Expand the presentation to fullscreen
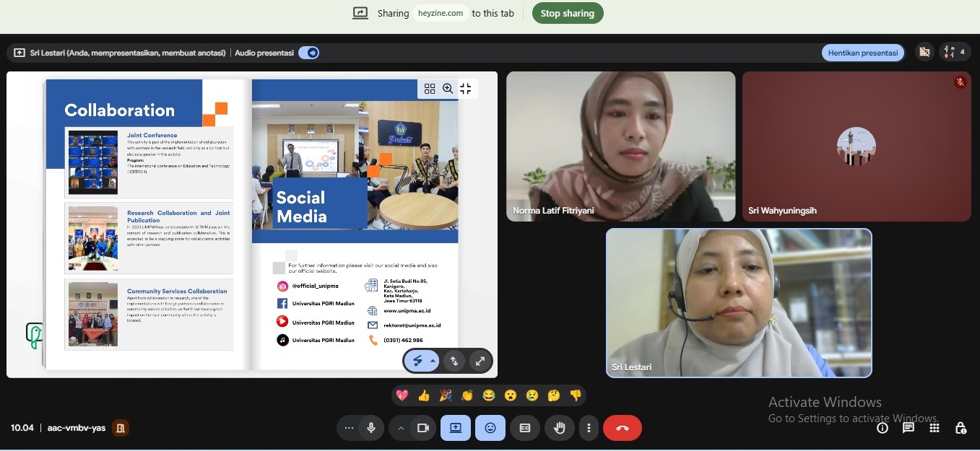 pos(480,361)
